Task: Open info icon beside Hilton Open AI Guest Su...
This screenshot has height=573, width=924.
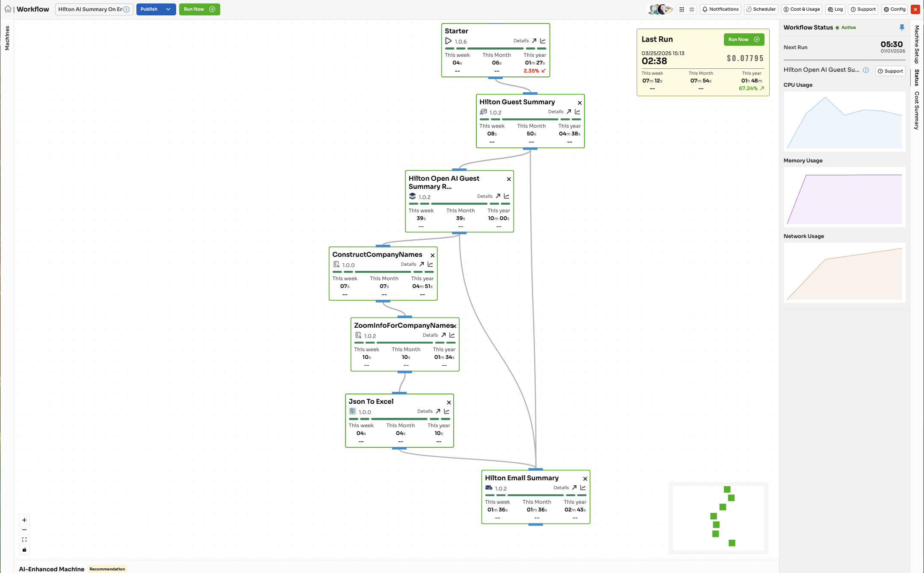Action: point(866,70)
